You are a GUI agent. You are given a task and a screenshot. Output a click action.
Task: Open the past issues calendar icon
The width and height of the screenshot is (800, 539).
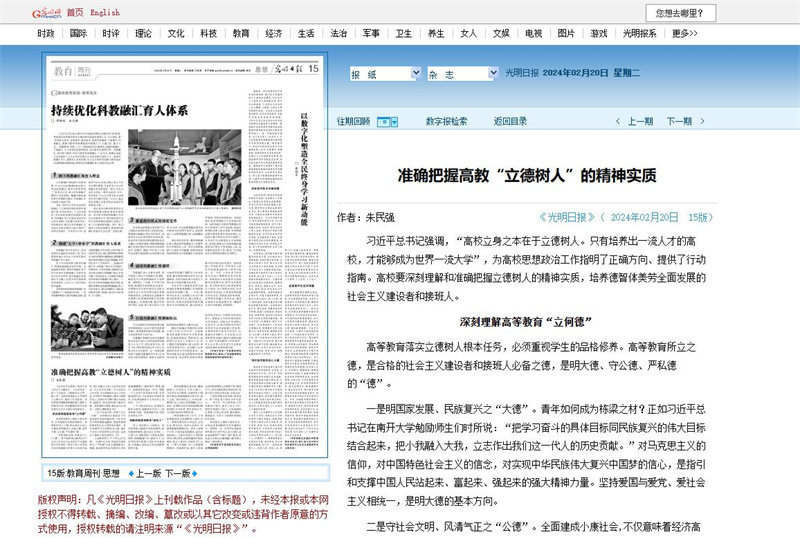pos(394,122)
